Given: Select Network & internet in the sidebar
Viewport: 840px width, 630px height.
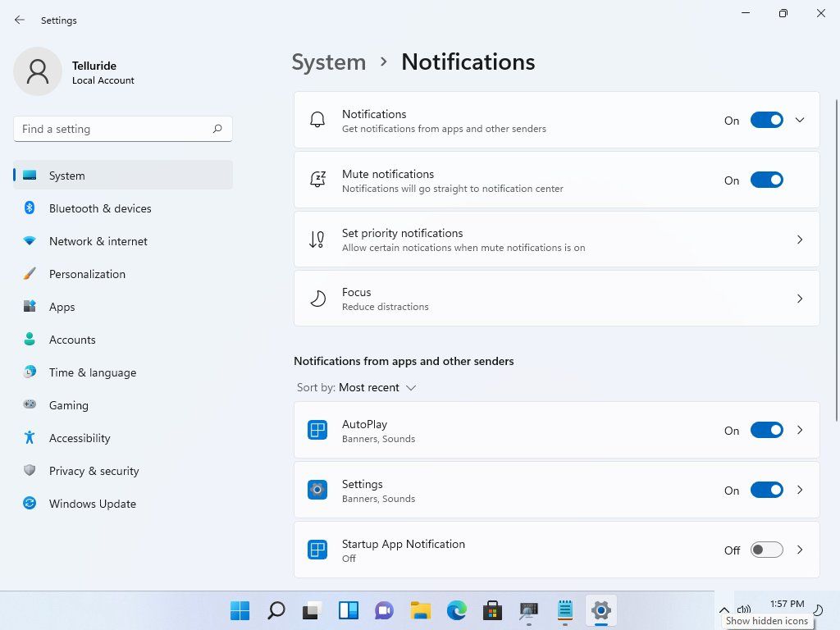Looking at the screenshot, I should point(98,241).
